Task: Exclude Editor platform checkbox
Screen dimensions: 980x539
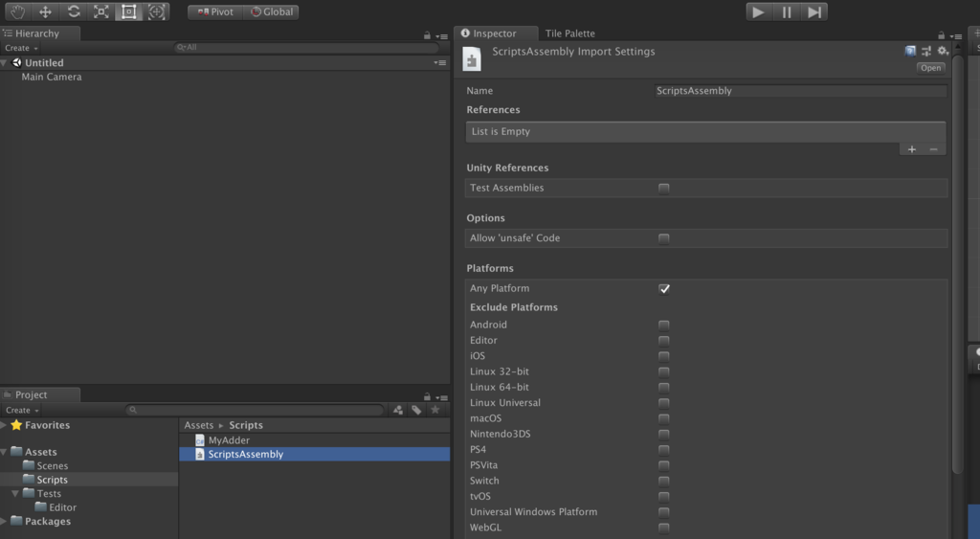Action: (664, 341)
